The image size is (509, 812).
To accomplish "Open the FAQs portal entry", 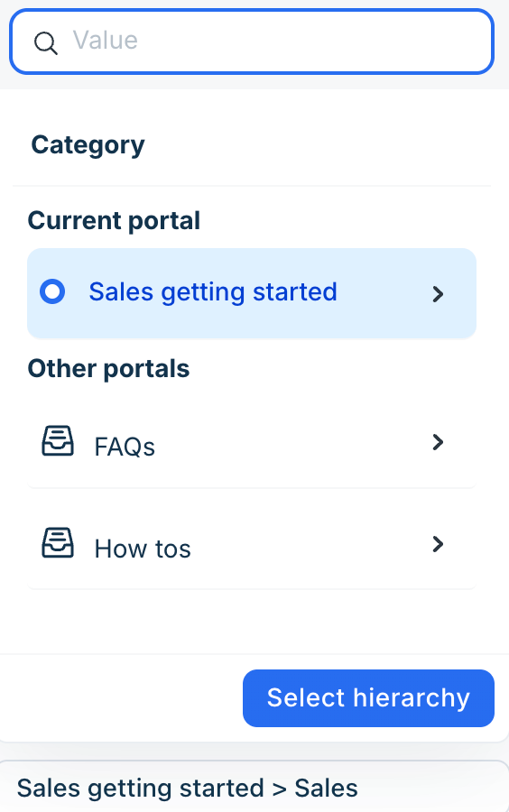I will (x=252, y=444).
